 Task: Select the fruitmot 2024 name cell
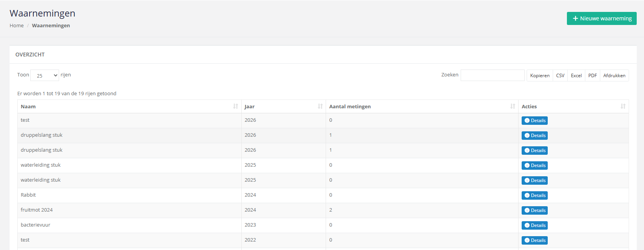point(129,210)
